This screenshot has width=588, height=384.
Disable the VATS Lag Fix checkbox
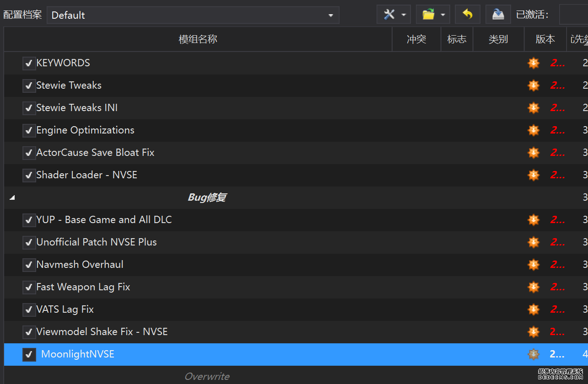pos(29,309)
